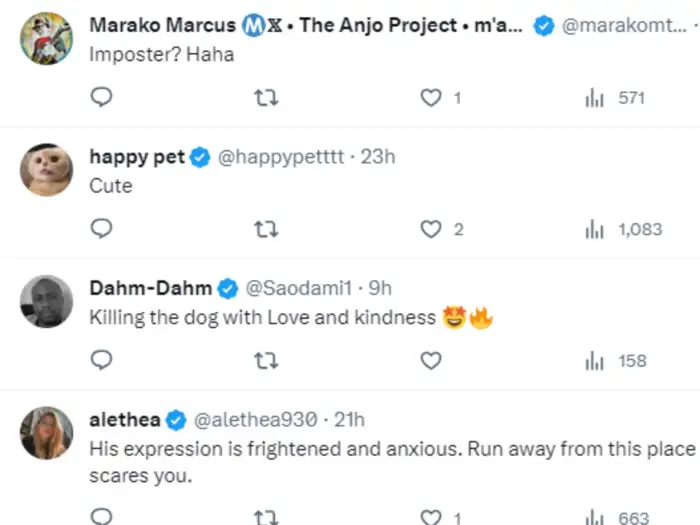The width and height of the screenshot is (700, 525).
Task: Repost Marako Marcus's comment
Action: [266, 98]
